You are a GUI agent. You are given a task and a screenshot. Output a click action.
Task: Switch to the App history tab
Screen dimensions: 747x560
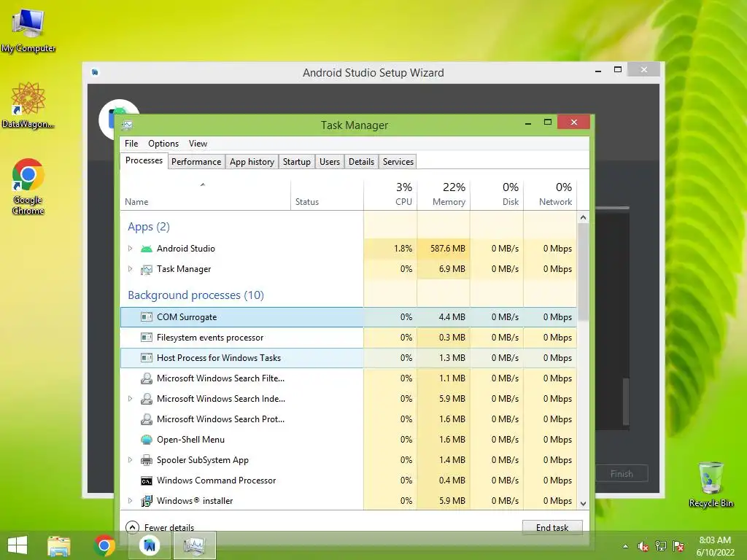point(252,162)
